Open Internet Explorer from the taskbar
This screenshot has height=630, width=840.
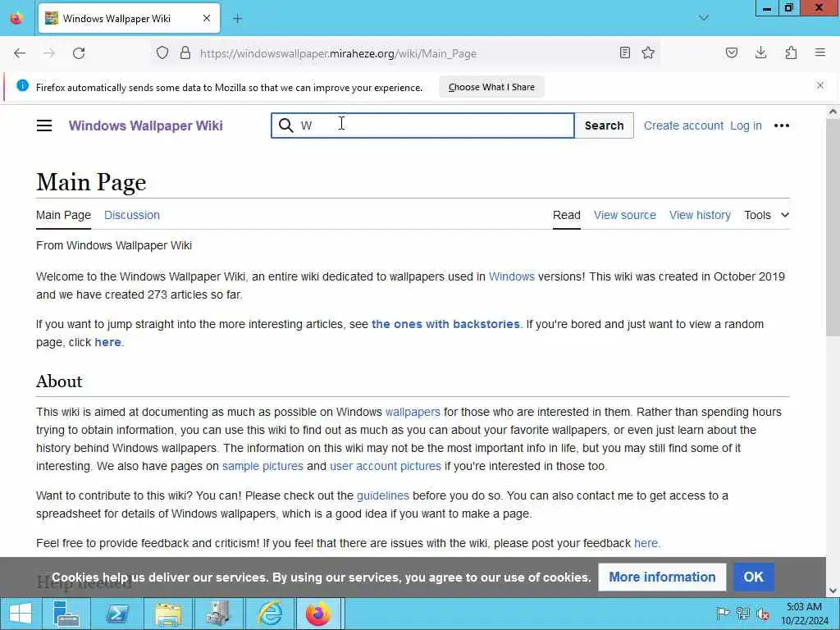[270, 614]
